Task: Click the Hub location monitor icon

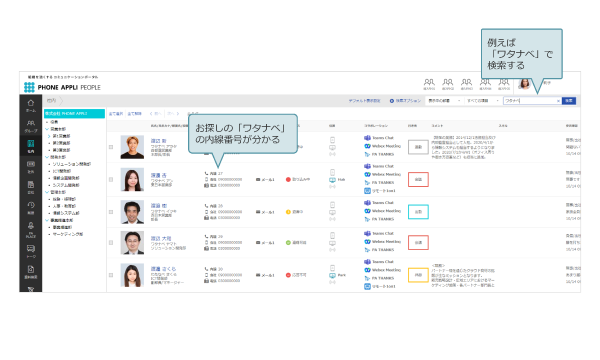Action: pos(333,180)
